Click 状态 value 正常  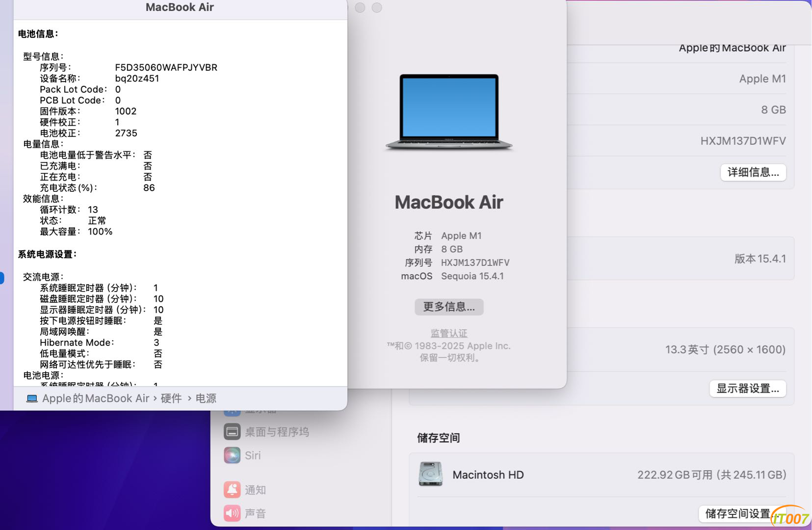tap(97, 221)
